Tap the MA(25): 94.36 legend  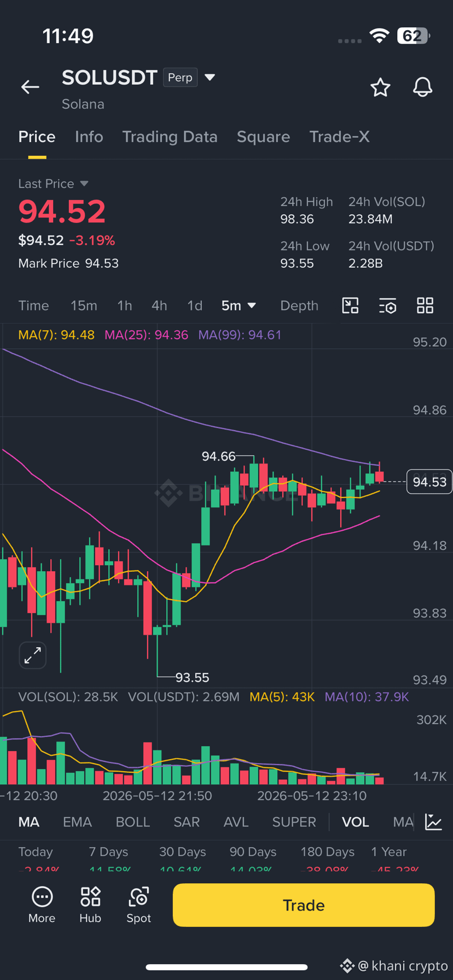pos(146,335)
